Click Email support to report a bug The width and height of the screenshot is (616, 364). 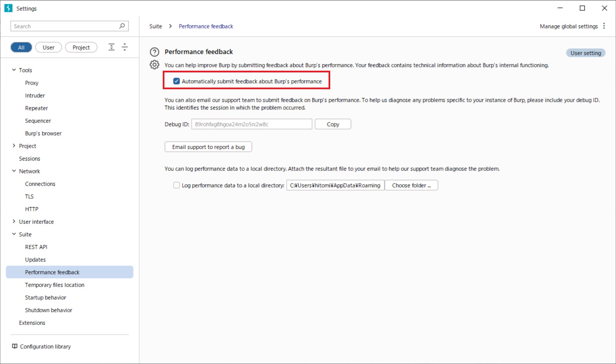208,147
